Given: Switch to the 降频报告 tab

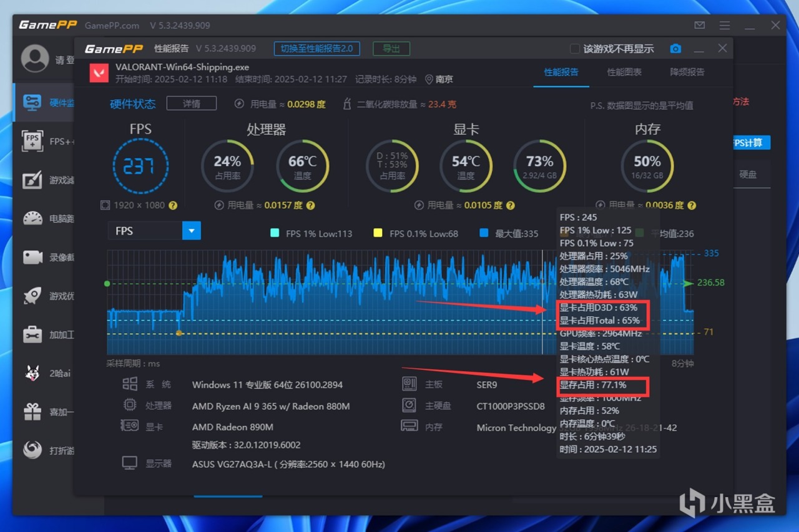Looking at the screenshot, I should coord(687,72).
